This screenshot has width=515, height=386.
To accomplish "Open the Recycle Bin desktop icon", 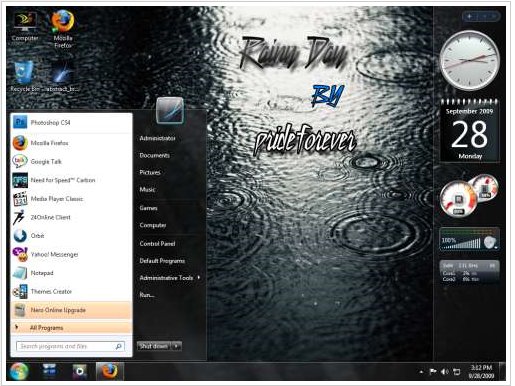I will [x=25, y=76].
